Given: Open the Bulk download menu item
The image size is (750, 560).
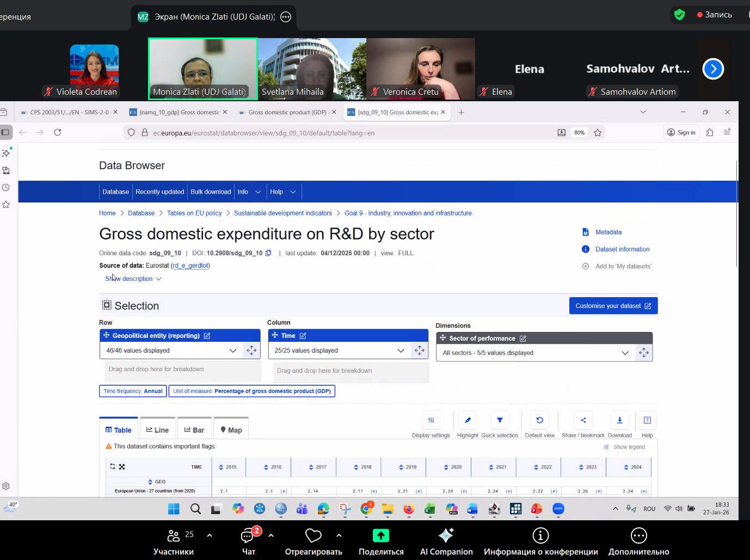Looking at the screenshot, I should pos(211,192).
